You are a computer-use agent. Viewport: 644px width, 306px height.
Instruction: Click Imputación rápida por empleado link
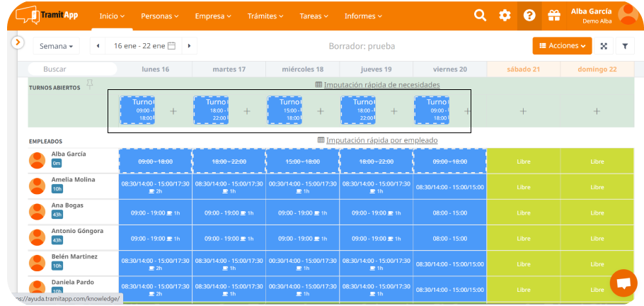pos(377,140)
